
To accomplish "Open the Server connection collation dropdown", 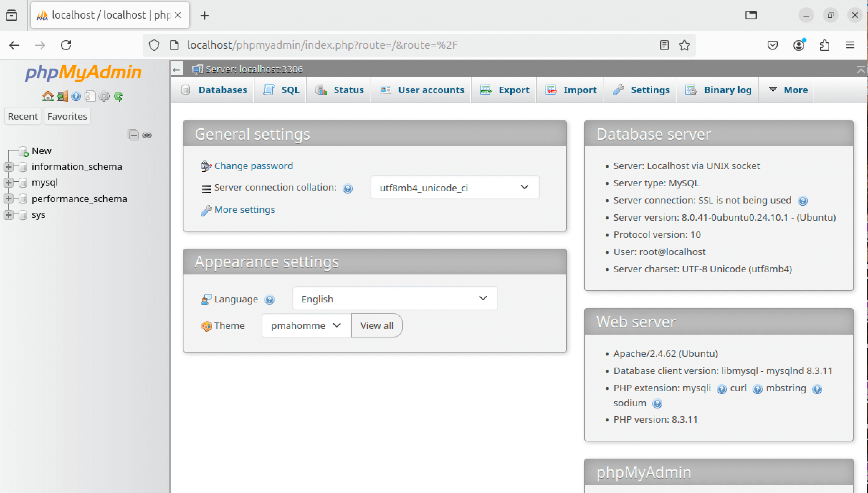I will coord(454,187).
